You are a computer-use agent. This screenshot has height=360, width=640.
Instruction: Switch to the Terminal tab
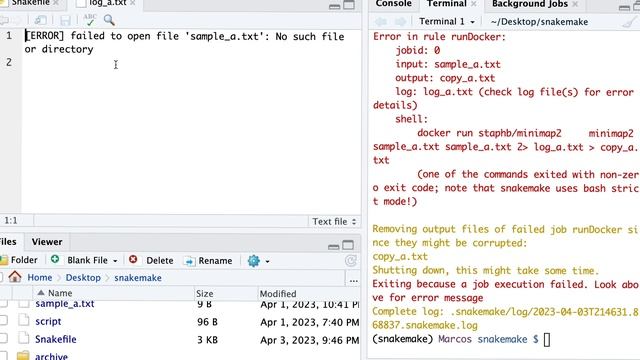[447, 4]
